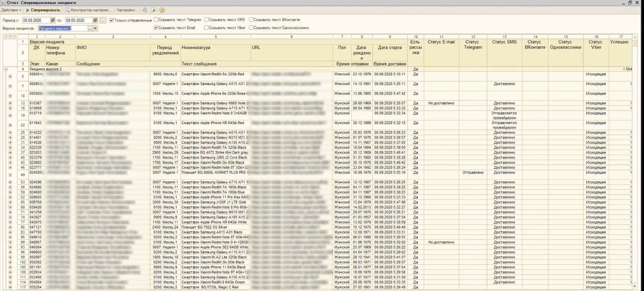Image resolution: width=644 pixels, height=291 pixels.
Task: Expand the row 10 record
Action: [x=10, y=95]
